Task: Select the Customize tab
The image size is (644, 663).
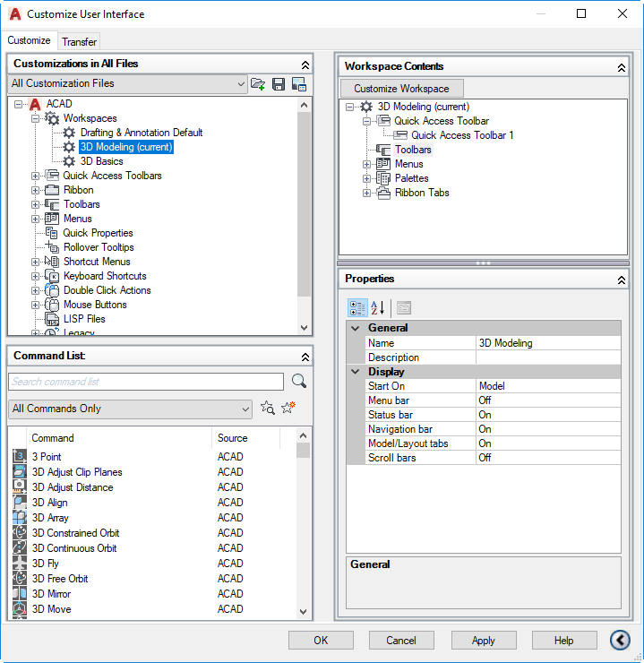Action: pyautogui.click(x=29, y=40)
